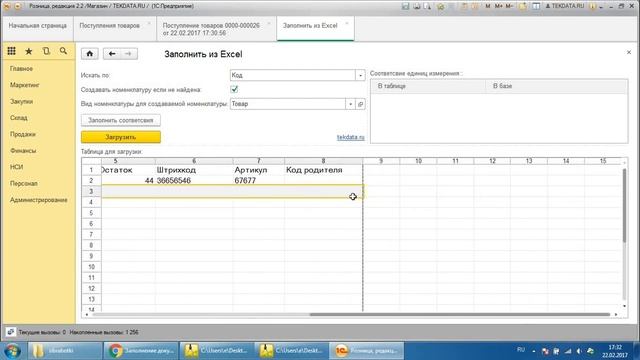Toggle Создавать номенклатуру если не найдена checkbox
Screen dimensions: 640x360
click(x=234, y=89)
